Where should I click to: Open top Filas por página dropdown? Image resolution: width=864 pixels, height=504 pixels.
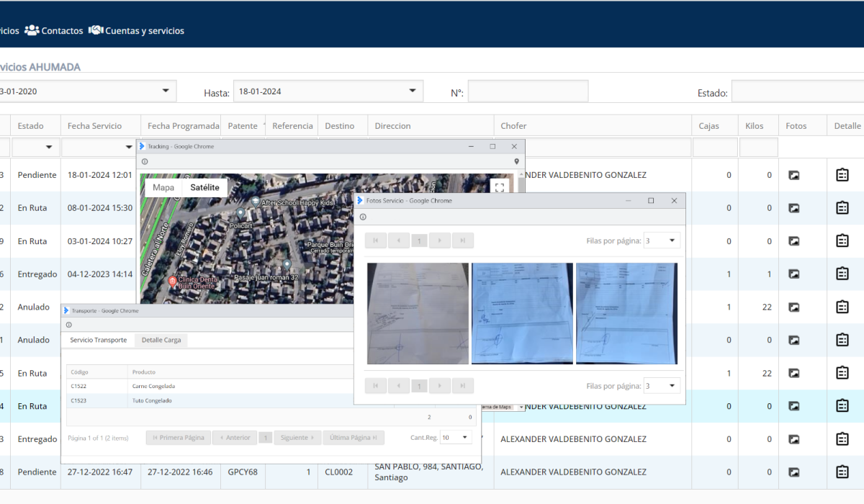[x=662, y=240]
